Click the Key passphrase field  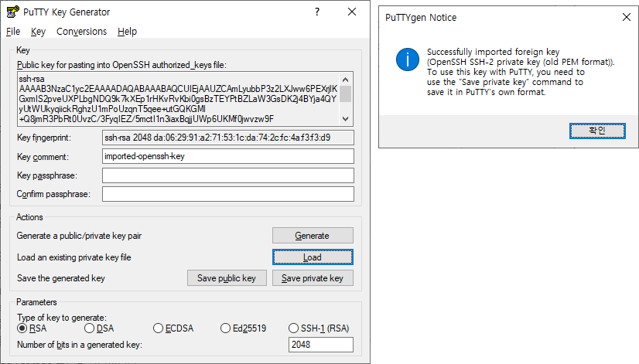pos(227,175)
